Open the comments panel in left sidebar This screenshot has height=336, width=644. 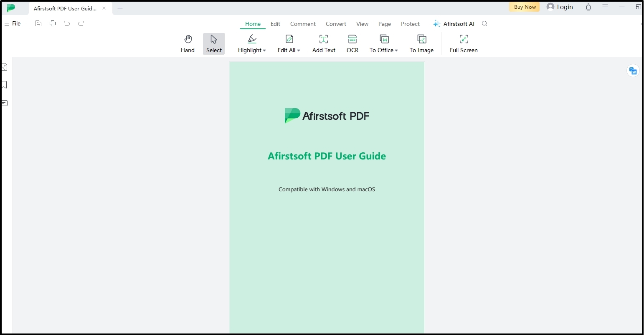(x=4, y=103)
